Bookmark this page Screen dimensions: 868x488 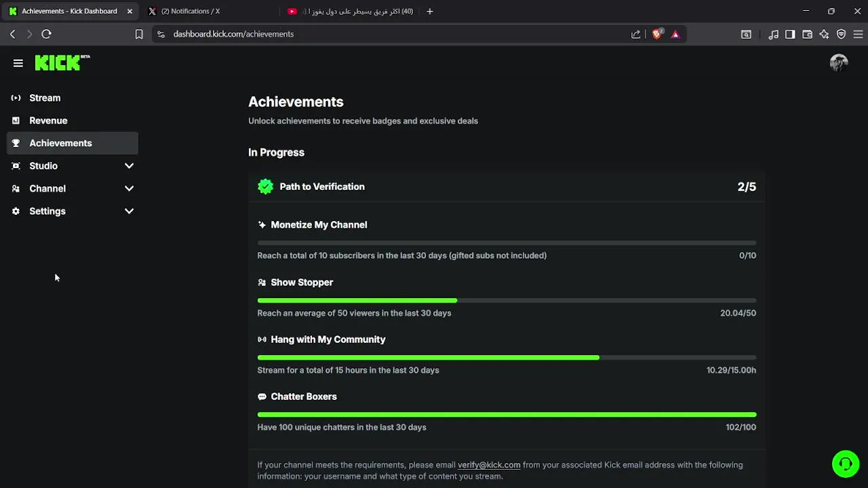[x=139, y=34]
